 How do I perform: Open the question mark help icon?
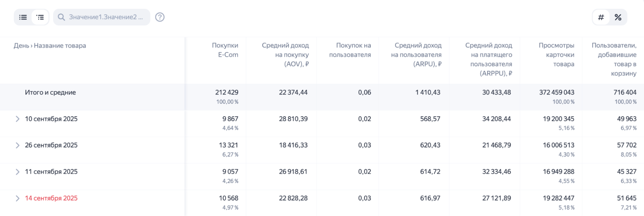[x=160, y=17]
